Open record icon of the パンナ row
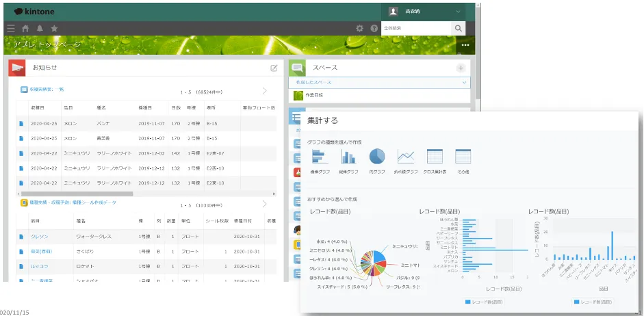The image size is (644, 316). (x=21, y=123)
